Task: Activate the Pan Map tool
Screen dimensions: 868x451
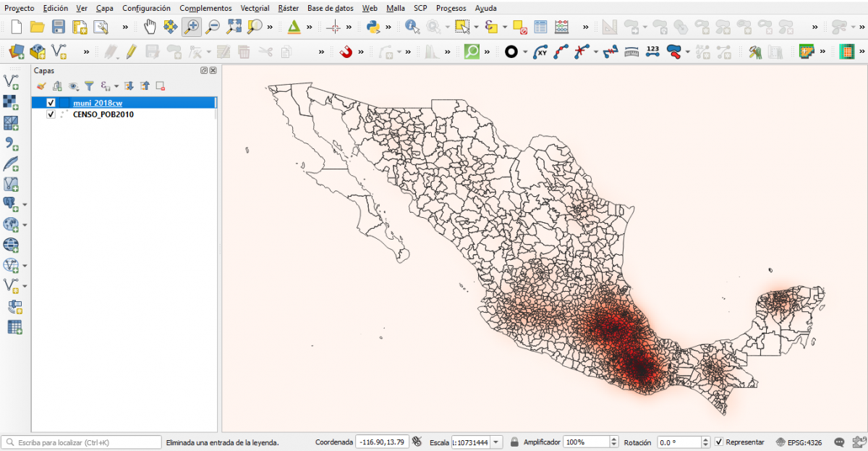Action: point(150,26)
